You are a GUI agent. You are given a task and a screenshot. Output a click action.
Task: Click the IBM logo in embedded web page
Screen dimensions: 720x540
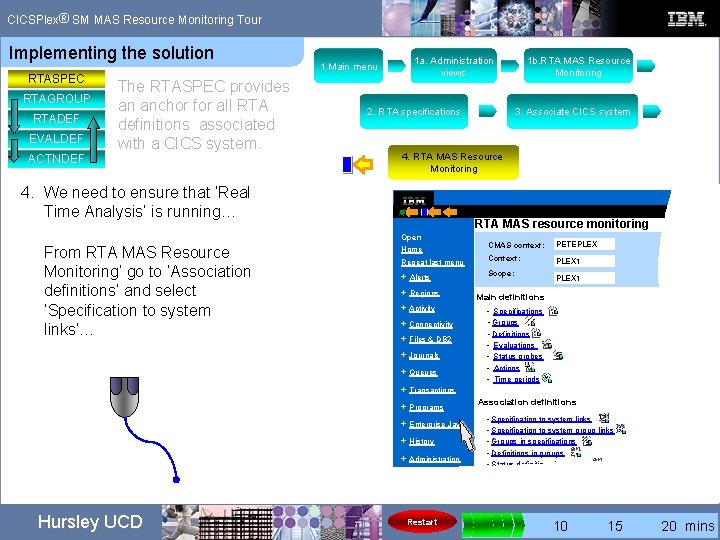click(x=414, y=200)
